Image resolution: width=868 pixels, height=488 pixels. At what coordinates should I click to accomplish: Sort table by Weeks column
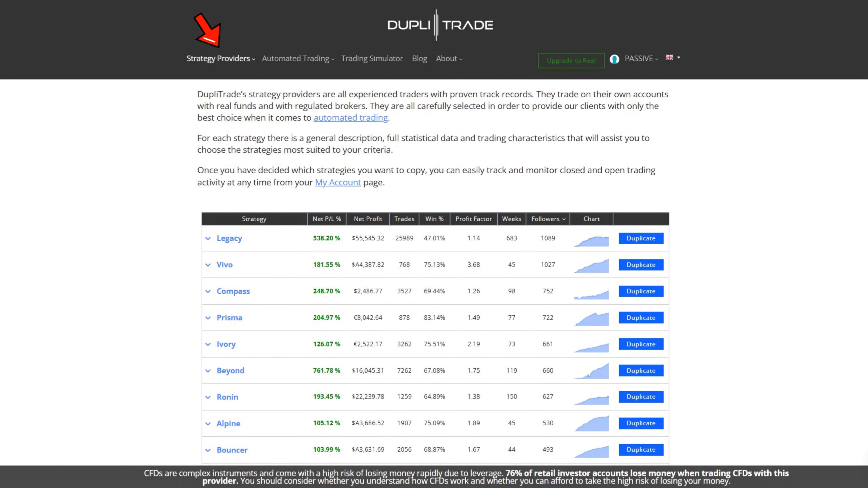coord(511,219)
